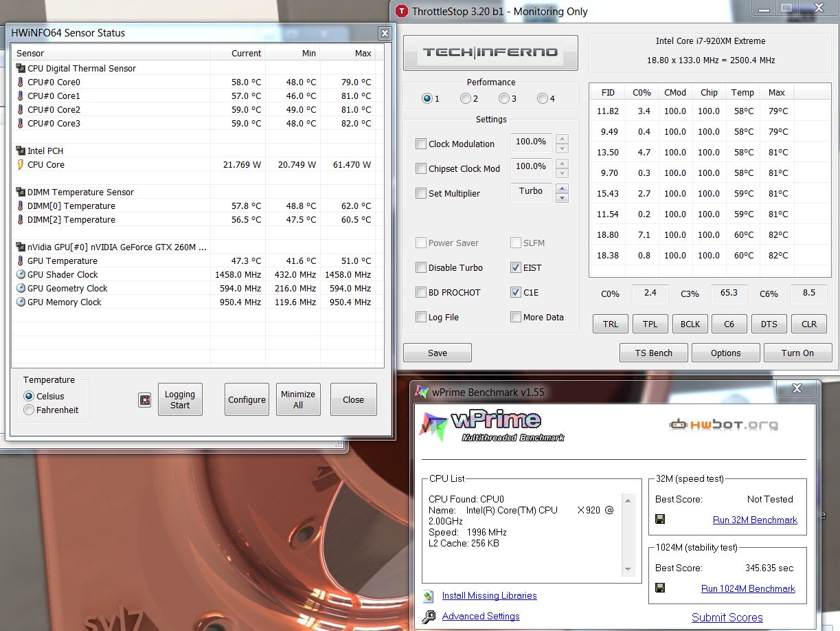
Task: Click the small icon button left of Logging Start
Action: point(144,400)
